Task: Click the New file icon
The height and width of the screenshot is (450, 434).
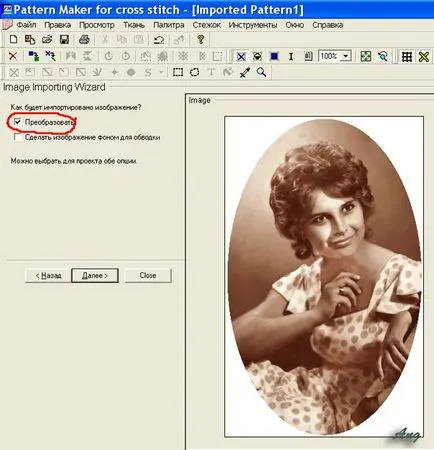Action: pyautogui.click(x=13, y=39)
